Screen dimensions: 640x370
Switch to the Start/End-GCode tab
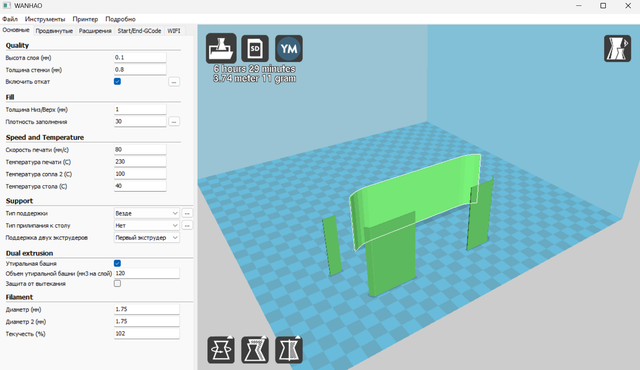tap(139, 31)
